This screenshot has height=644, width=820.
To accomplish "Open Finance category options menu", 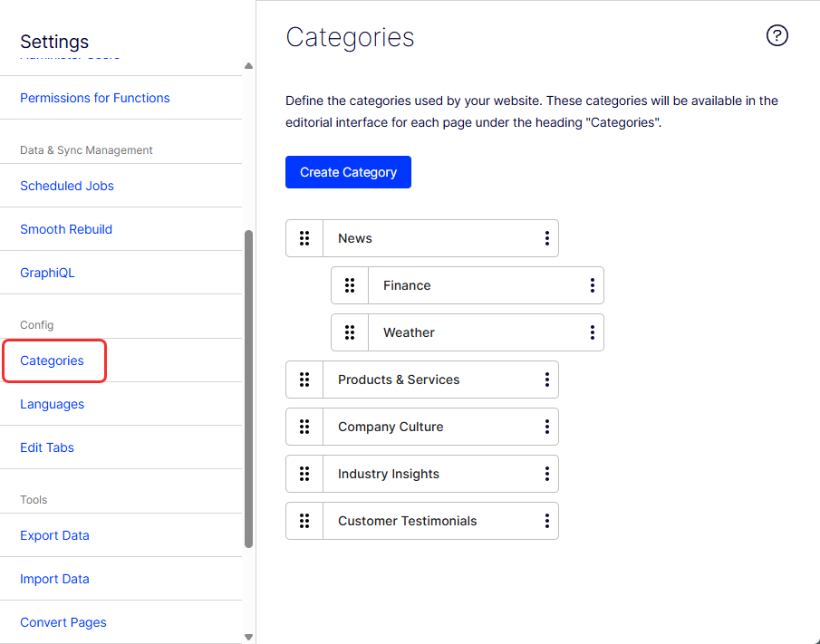I will point(592,285).
